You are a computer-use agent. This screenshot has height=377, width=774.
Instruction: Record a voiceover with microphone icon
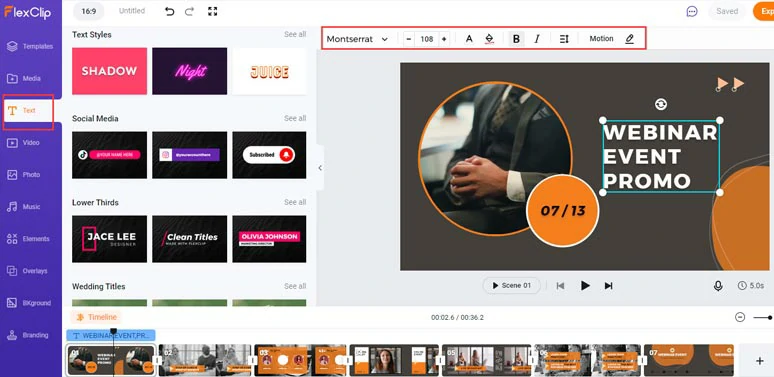pos(718,286)
